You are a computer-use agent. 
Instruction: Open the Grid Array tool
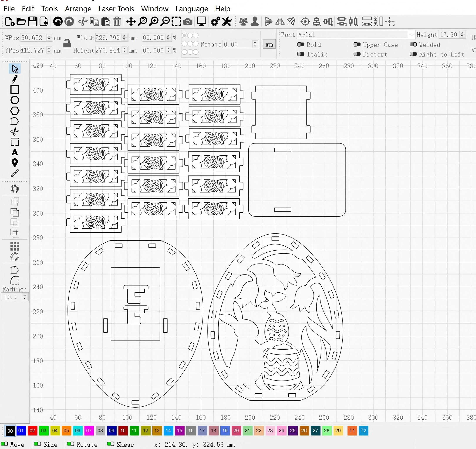15,246
